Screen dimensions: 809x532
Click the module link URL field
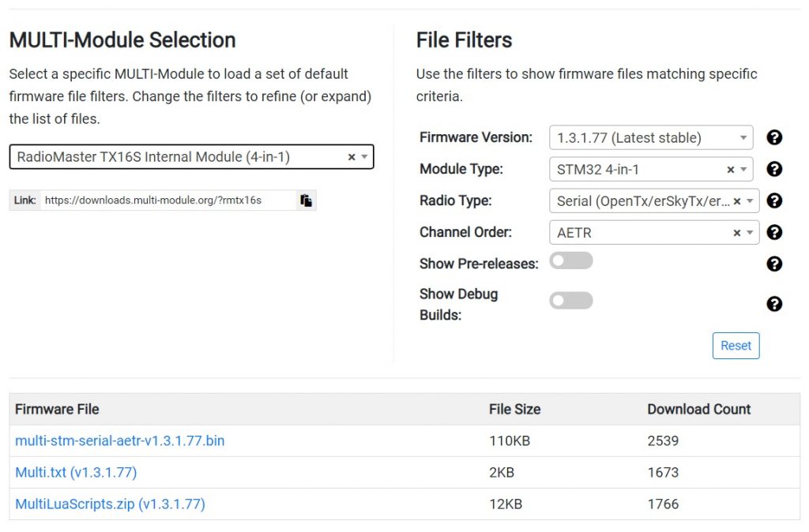(x=167, y=200)
